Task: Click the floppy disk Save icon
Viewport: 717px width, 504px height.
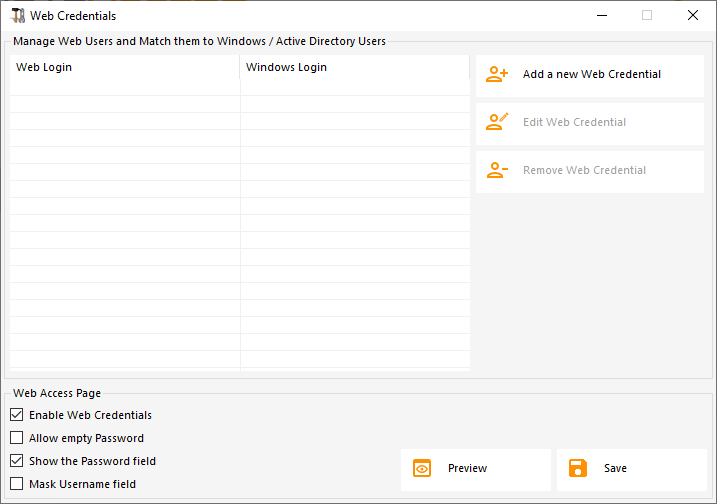Action: click(578, 468)
